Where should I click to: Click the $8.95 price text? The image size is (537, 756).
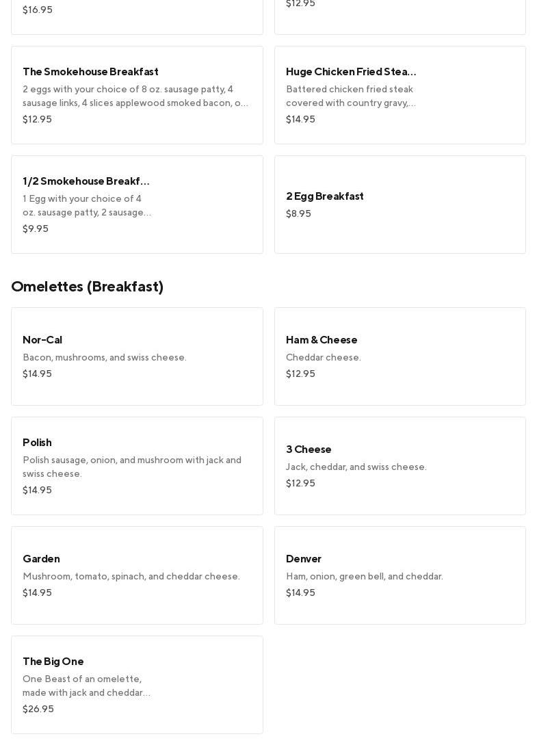298,213
